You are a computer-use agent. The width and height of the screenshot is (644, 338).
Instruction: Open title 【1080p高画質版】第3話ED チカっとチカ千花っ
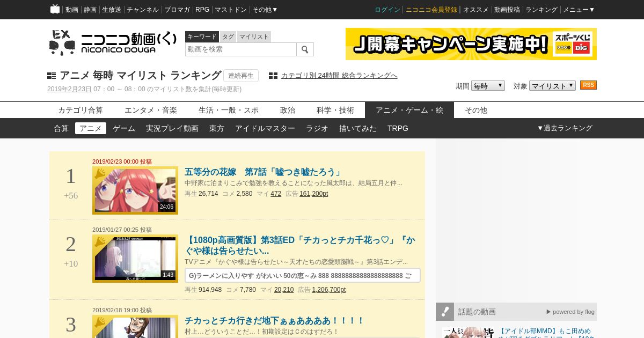300,246
